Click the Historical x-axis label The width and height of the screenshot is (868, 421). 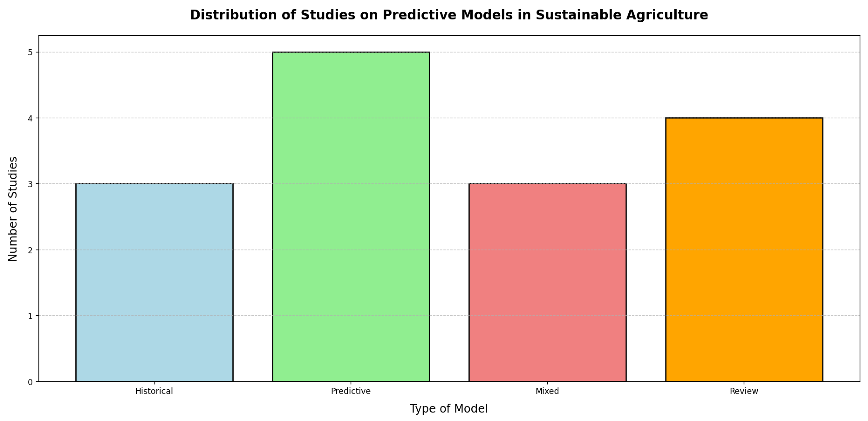click(154, 391)
